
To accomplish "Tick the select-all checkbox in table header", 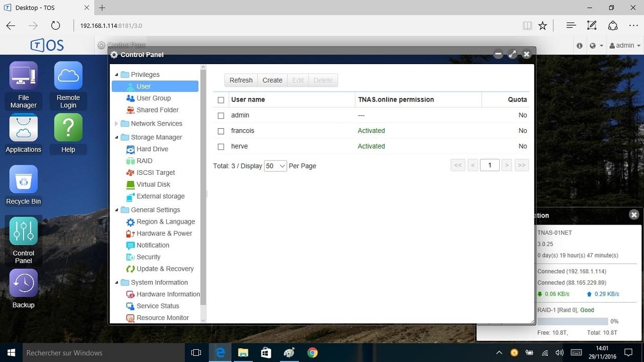I will [221, 100].
